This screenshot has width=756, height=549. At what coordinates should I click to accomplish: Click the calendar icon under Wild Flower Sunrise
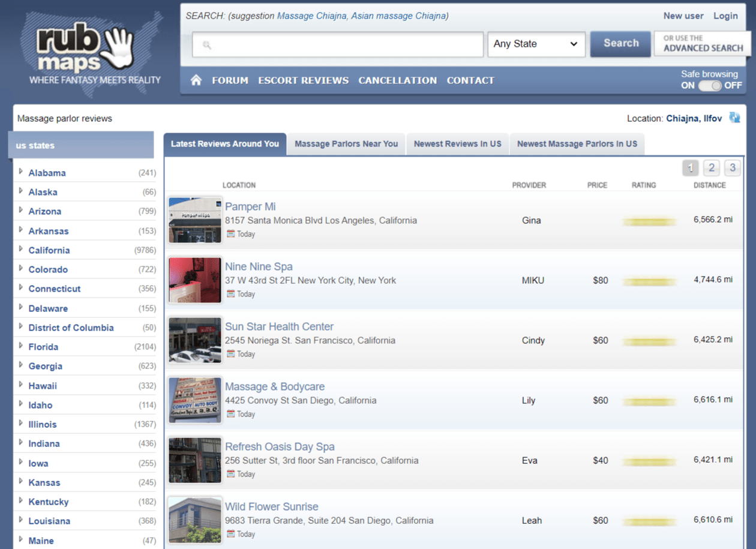[231, 534]
